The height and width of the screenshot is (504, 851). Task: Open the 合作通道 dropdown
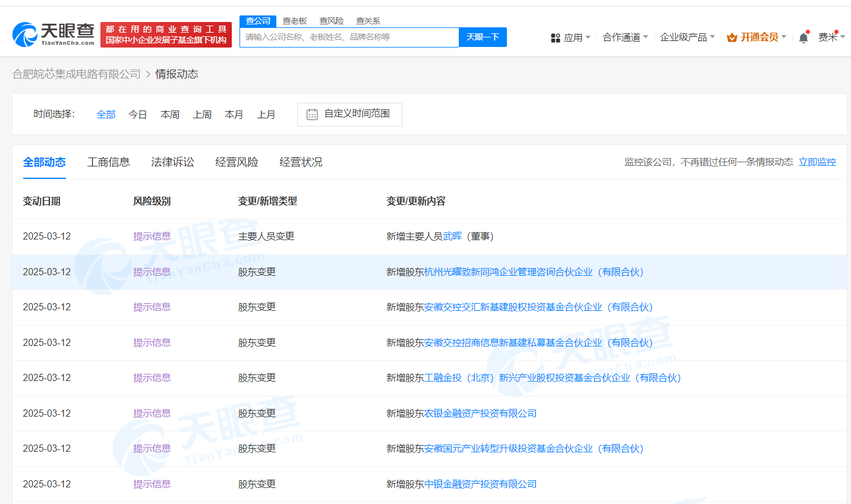click(625, 37)
